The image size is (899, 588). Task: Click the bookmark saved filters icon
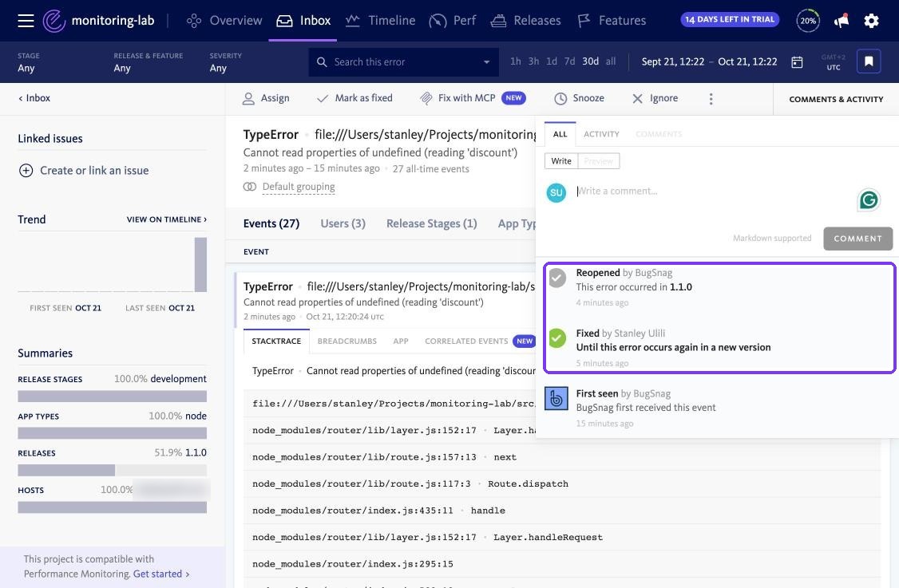[x=869, y=61]
